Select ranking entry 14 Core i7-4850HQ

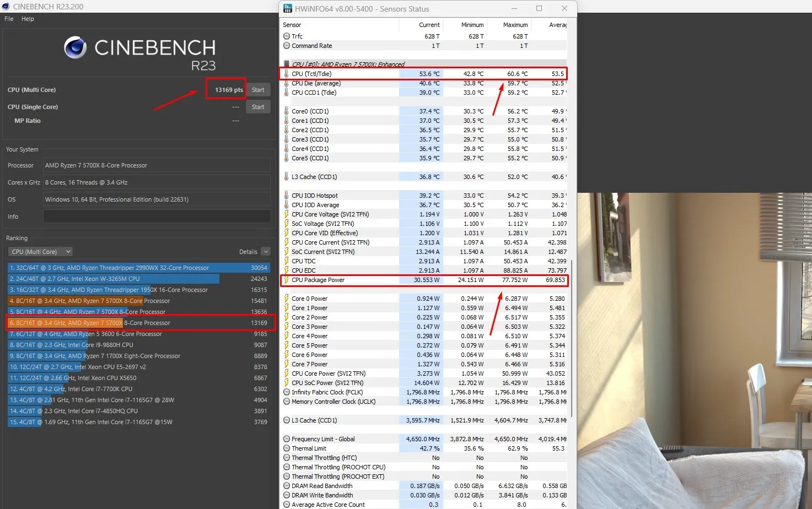138,411
